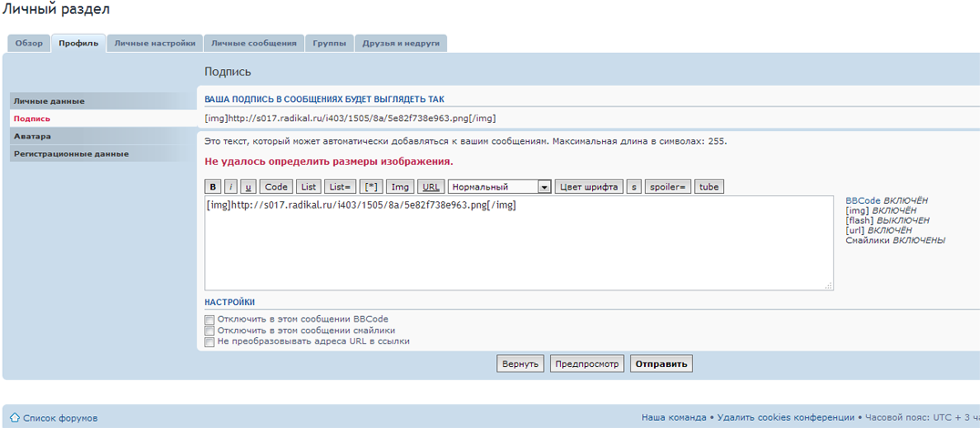Insert spoiler= BBCode tag
This screenshot has height=428, width=980.
(x=668, y=187)
